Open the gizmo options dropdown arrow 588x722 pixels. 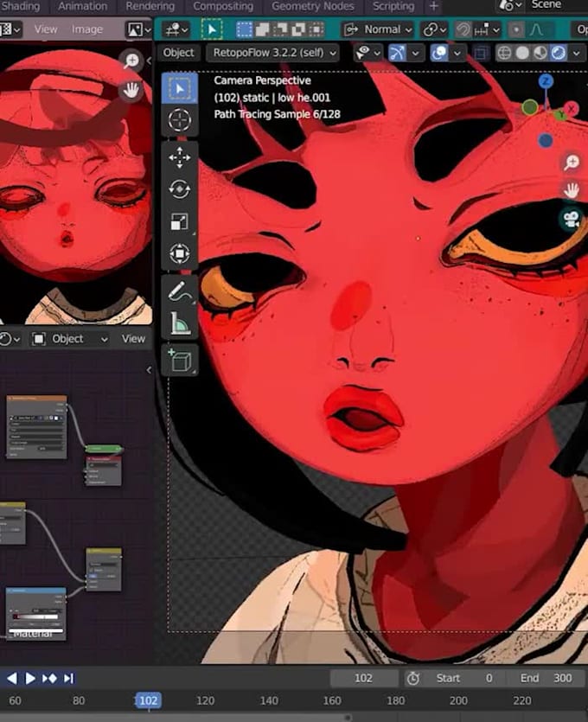(x=415, y=53)
